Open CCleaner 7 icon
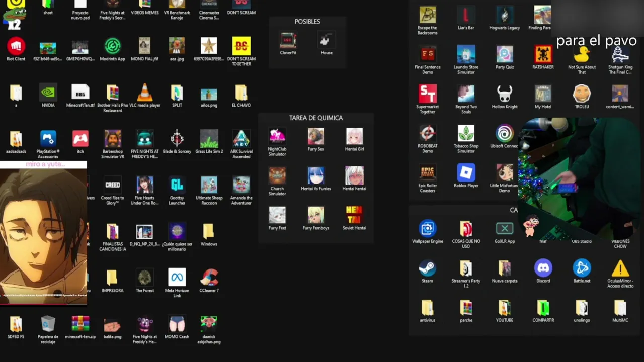The image size is (644, 362). point(209,278)
